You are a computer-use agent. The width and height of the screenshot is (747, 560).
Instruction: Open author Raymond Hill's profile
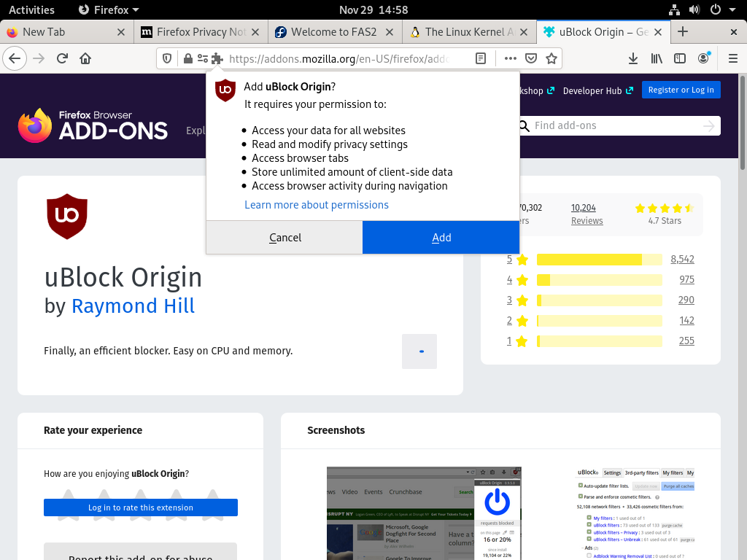coord(133,306)
